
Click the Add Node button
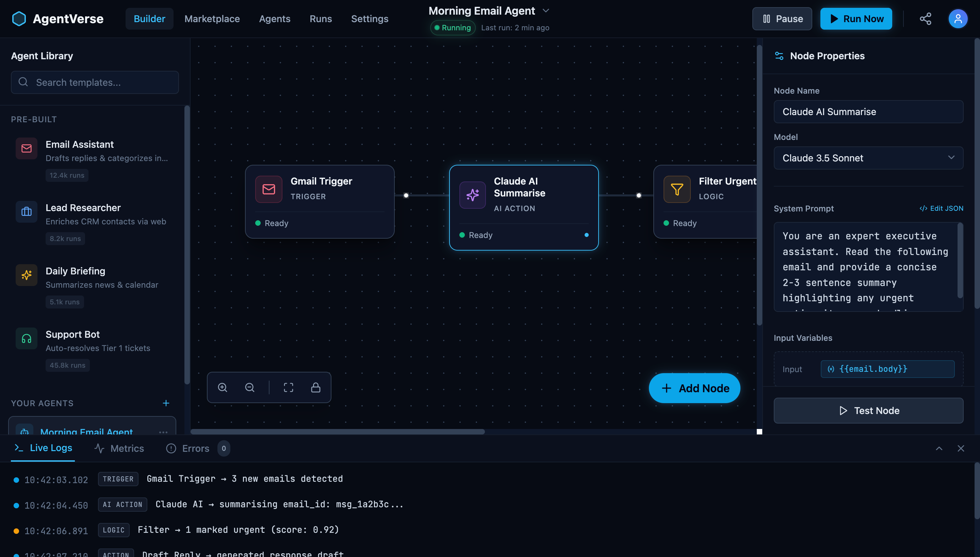coord(695,388)
